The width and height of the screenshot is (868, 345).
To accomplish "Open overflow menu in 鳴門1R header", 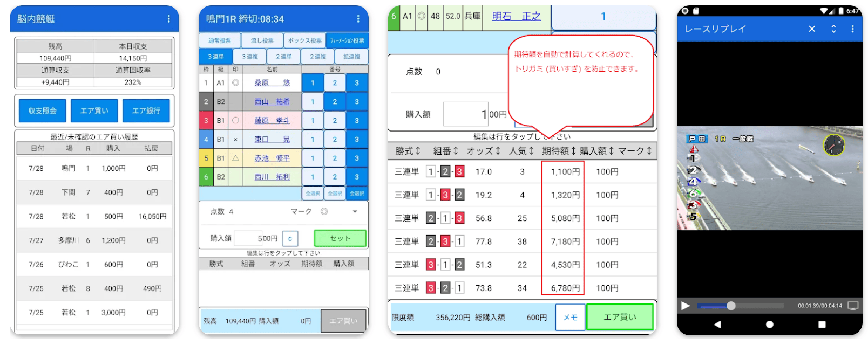I will tap(358, 19).
